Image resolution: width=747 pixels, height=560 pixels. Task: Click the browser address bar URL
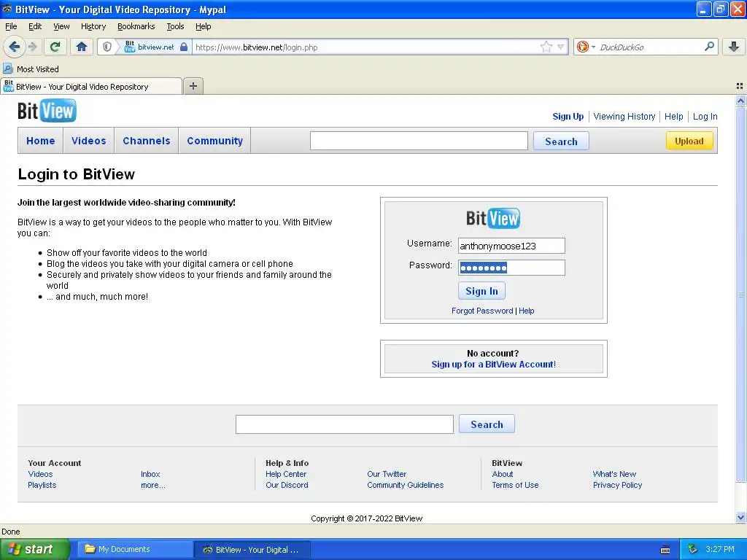tap(367, 47)
